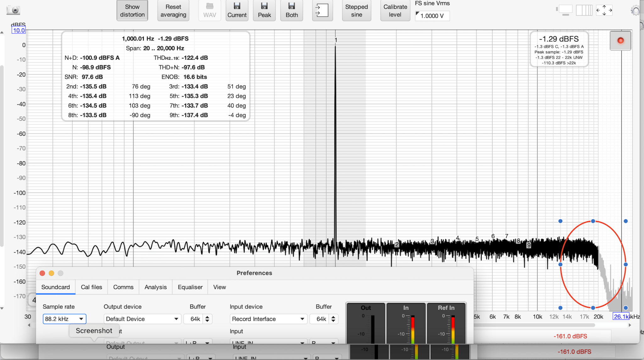This screenshot has height=360, width=644.
Task: Select the Equaliser tab
Action: pyautogui.click(x=190, y=287)
